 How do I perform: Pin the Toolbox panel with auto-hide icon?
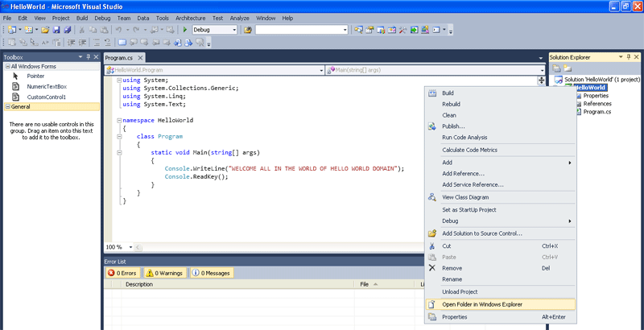89,57
